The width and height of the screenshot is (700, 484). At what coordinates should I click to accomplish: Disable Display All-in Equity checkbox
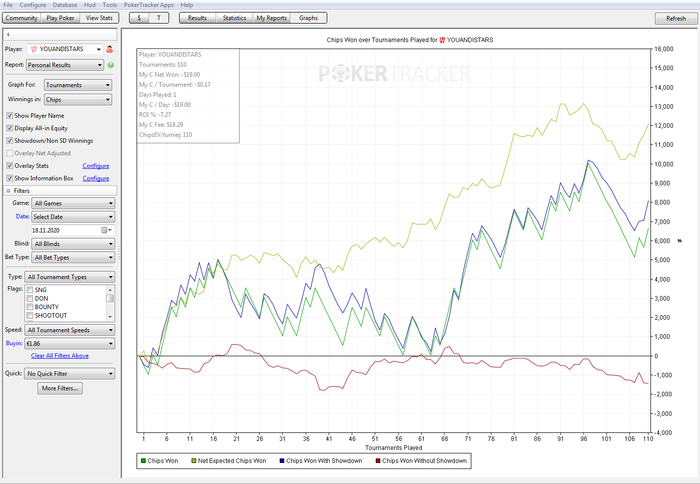coord(9,128)
